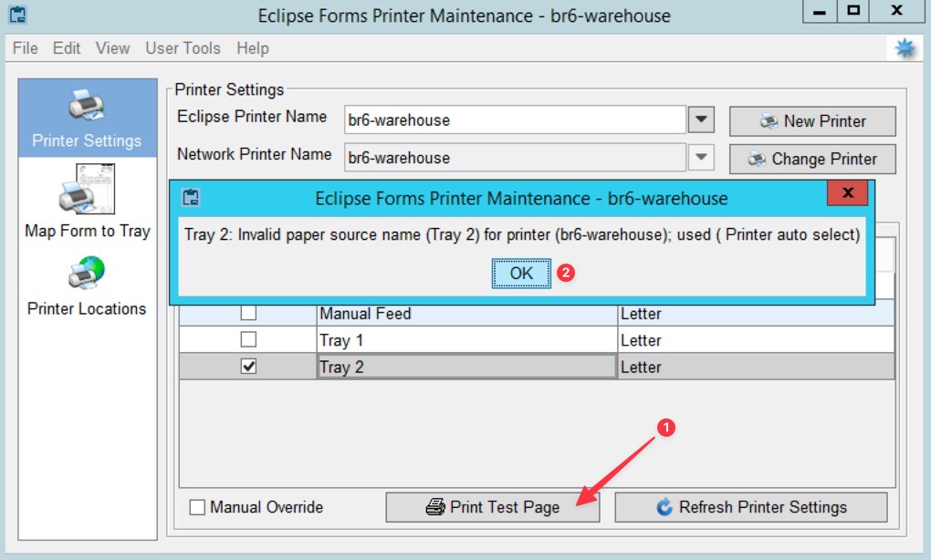The height and width of the screenshot is (560, 931).
Task: Expand the Network Printer Name dropdown
Action: tap(701, 158)
